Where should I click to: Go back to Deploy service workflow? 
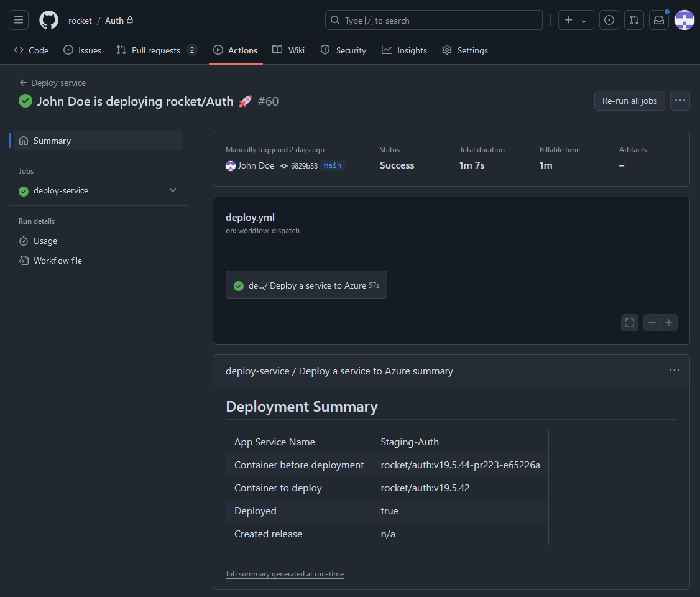[53, 83]
